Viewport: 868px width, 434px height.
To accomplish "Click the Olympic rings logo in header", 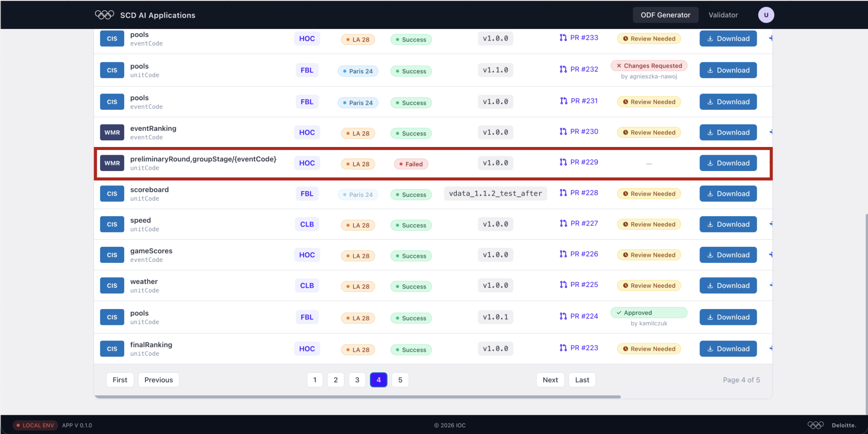I will (x=105, y=15).
